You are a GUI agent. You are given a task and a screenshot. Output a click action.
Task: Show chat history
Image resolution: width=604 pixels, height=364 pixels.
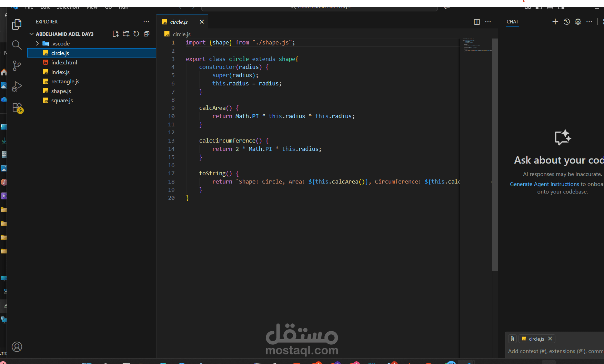[567, 22]
